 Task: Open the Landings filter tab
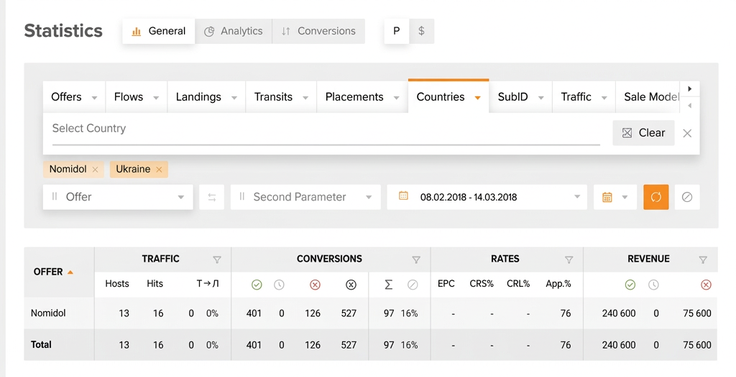pyautogui.click(x=207, y=97)
